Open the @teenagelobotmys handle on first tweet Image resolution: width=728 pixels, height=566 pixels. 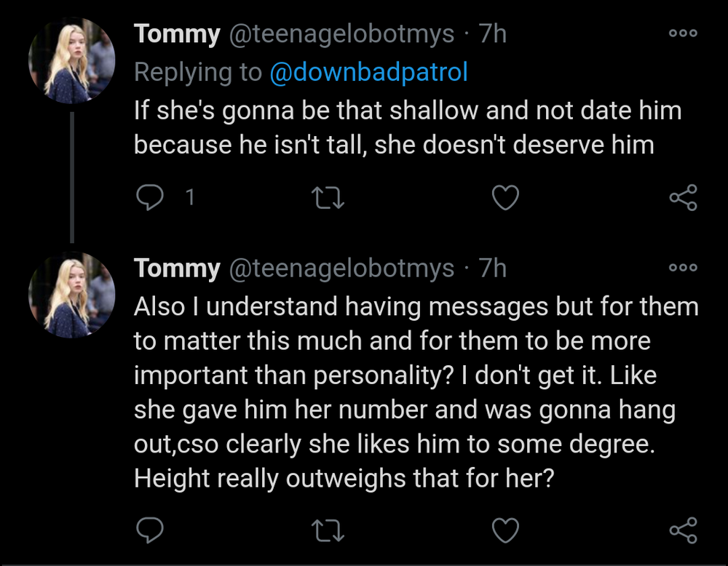tap(341, 34)
